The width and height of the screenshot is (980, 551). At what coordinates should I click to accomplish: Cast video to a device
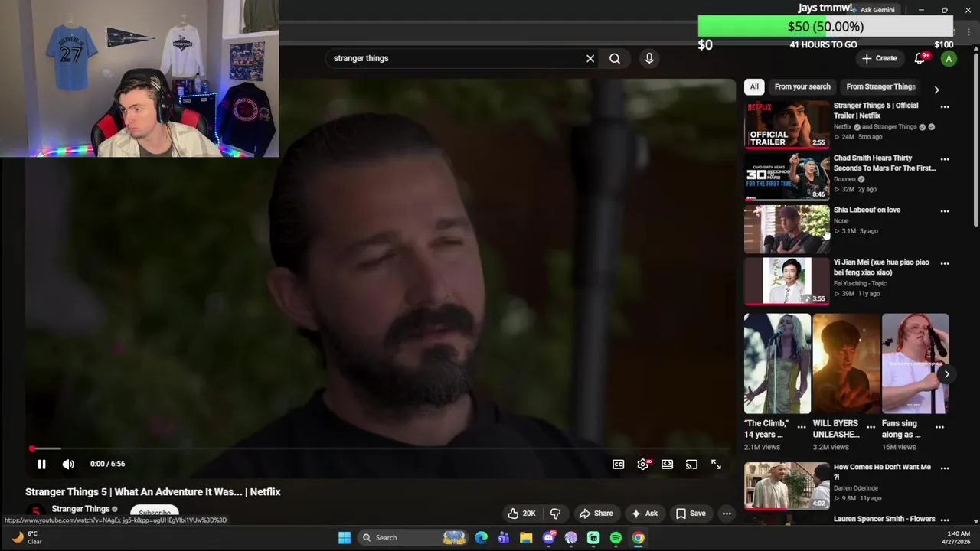pyautogui.click(x=691, y=465)
